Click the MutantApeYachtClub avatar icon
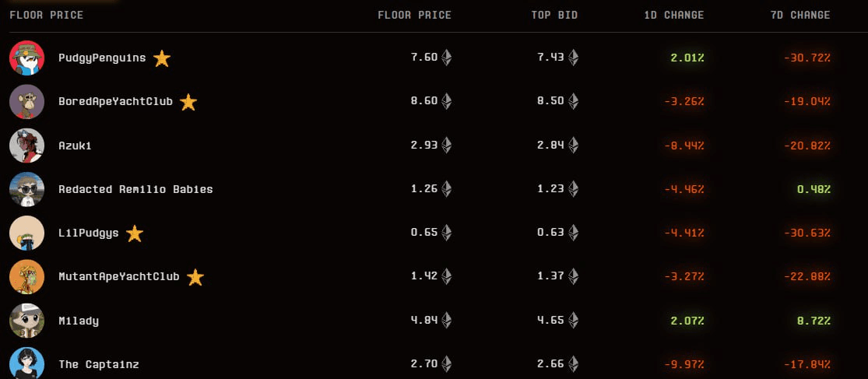The width and height of the screenshot is (868, 379). pos(26,276)
